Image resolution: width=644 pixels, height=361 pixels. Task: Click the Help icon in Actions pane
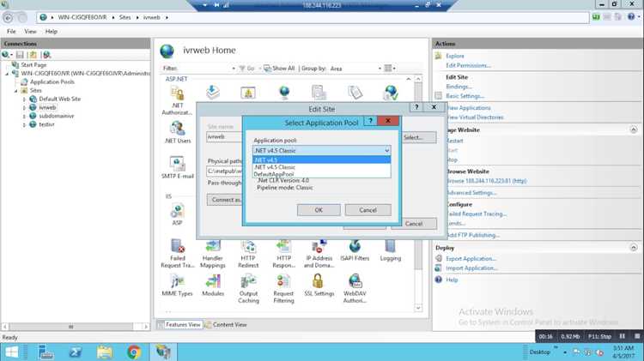(x=439, y=280)
